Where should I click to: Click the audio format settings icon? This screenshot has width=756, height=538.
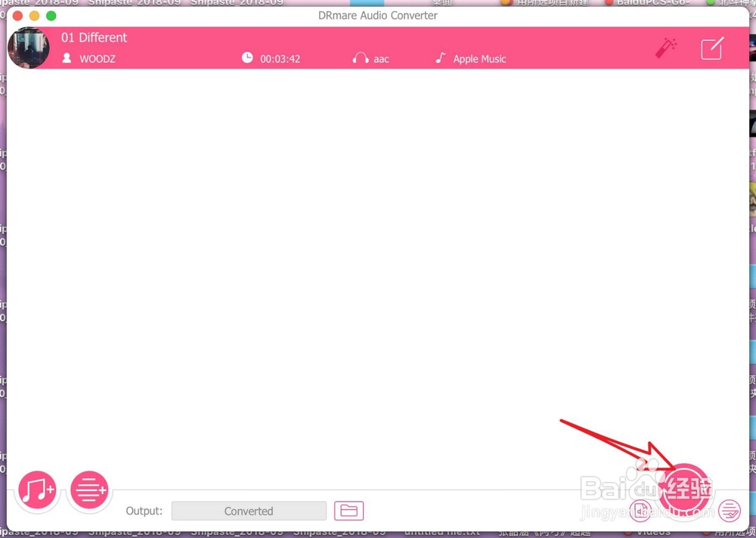(640, 511)
